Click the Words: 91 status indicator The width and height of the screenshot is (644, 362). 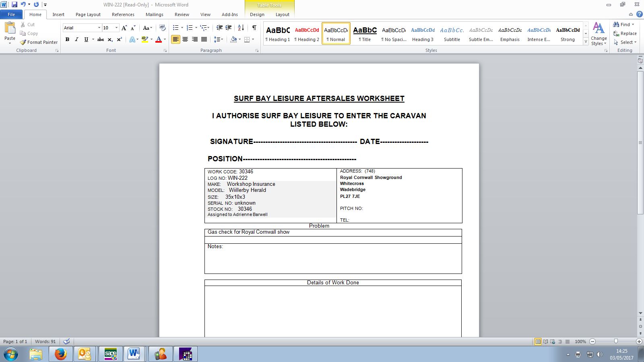point(45,341)
